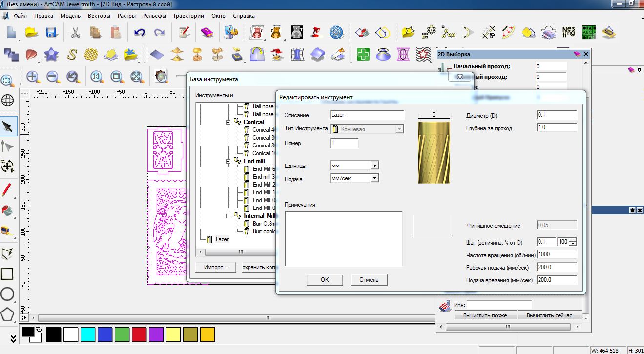Click the Celtic weave pattern icon
Screen dimensions: 644x354
(x=91, y=54)
